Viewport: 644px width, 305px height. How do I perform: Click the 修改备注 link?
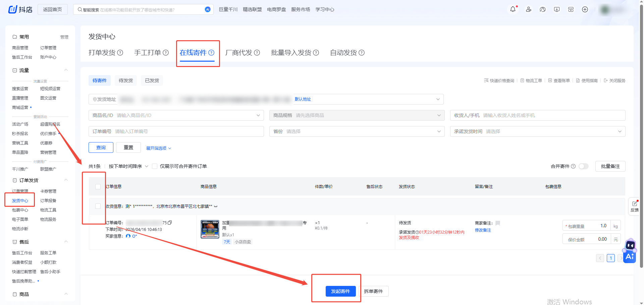(483, 230)
